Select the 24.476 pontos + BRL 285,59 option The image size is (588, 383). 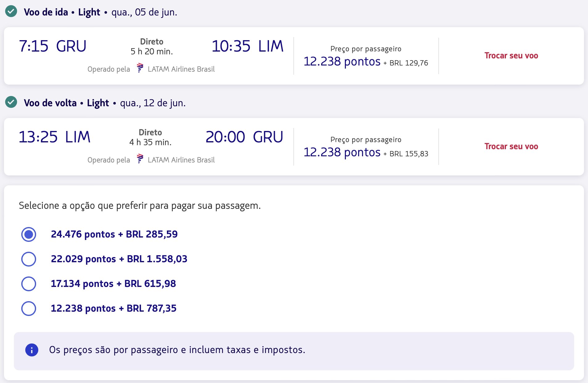click(x=29, y=234)
